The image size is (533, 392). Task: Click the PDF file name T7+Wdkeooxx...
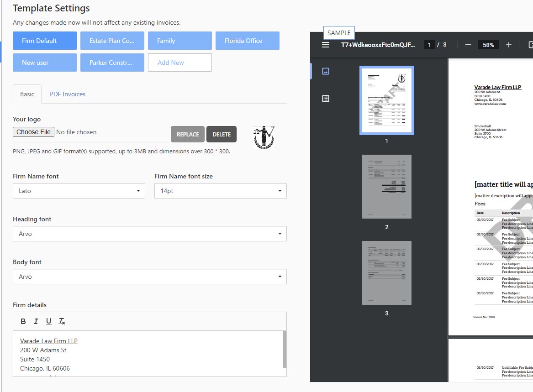(378, 45)
